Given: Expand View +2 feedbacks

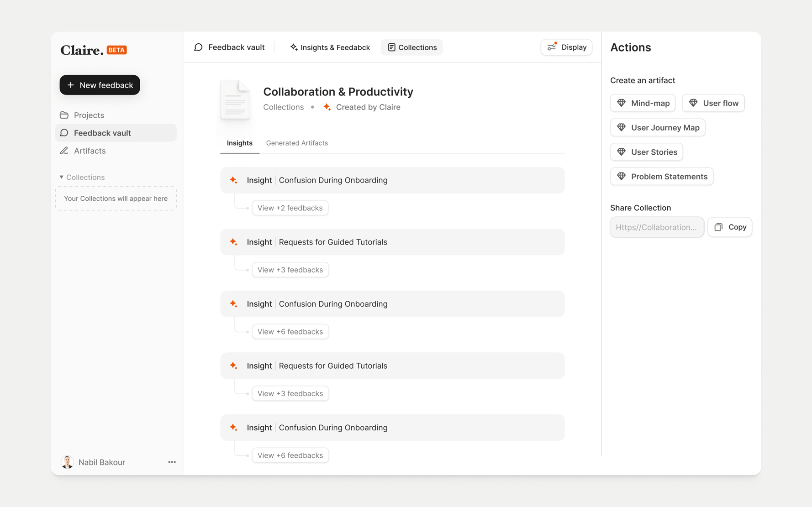Looking at the screenshot, I should click(x=290, y=208).
